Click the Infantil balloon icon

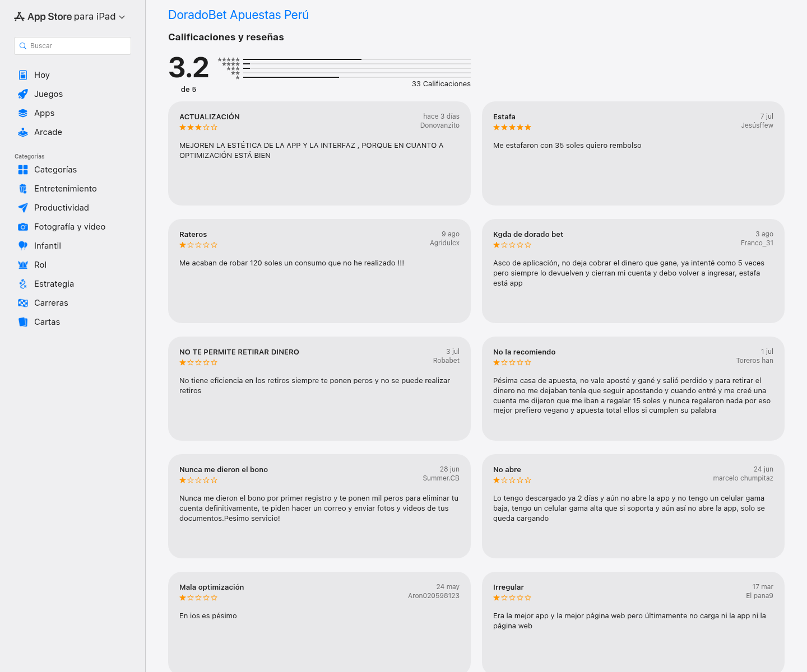click(x=23, y=246)
